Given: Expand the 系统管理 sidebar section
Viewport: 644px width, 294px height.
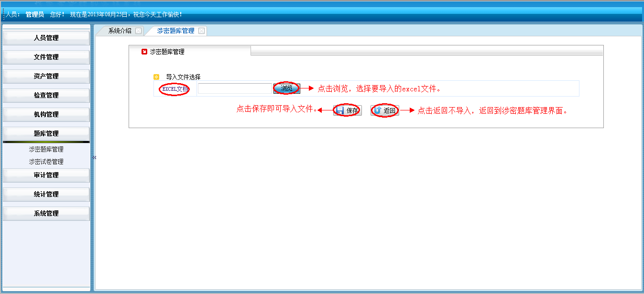Looking at the screenshot, I should click(x=46, y=214).
